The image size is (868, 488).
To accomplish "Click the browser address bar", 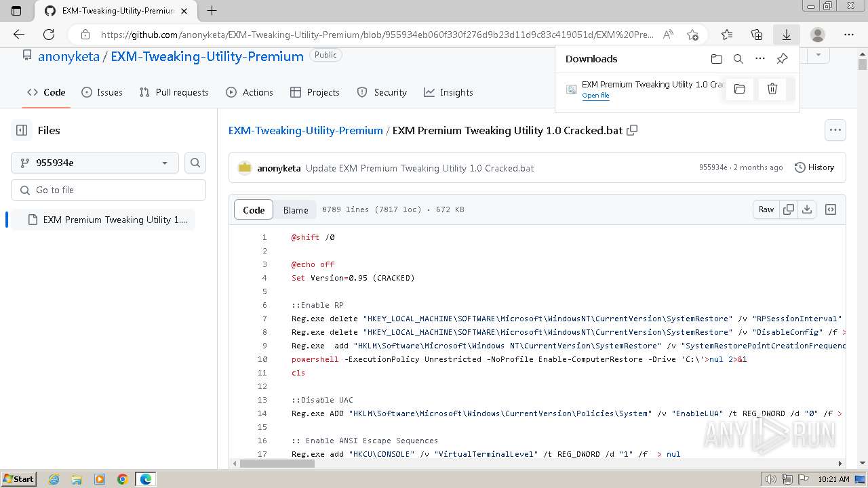I will tap(376, 35).
